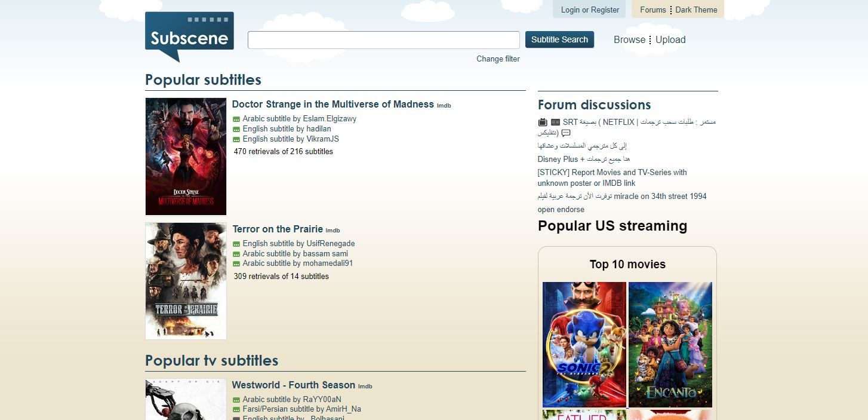Click the Popular tv subtitles heading
This screenshot has width=868, height=420.
coord(211,361)
